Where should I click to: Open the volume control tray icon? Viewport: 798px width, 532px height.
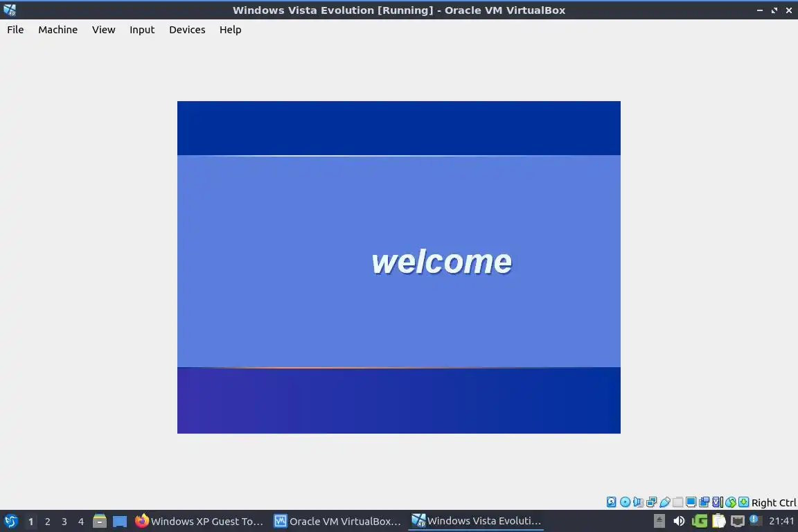[679, 521]
